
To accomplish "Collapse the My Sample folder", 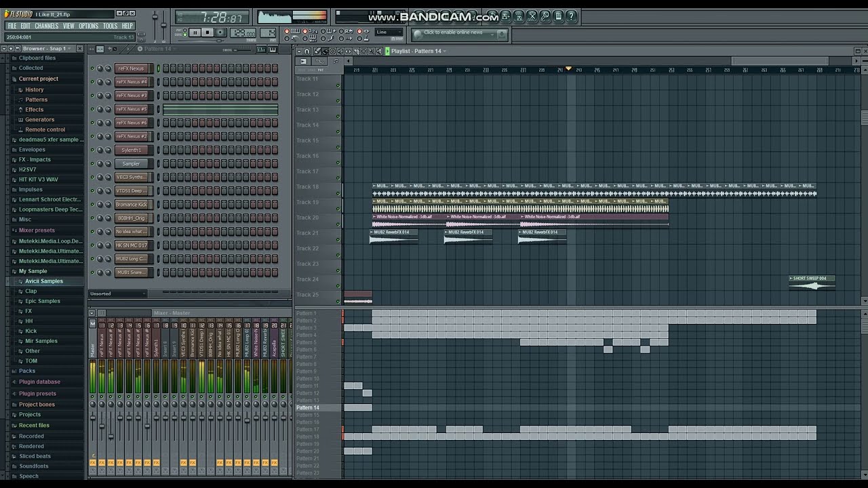I will point(33,271).
